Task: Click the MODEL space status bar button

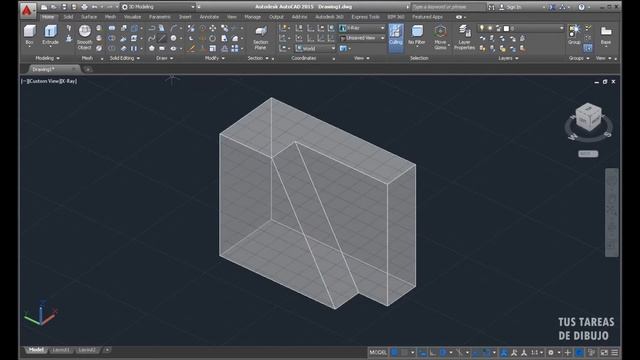Action: (x=378, y=352)
